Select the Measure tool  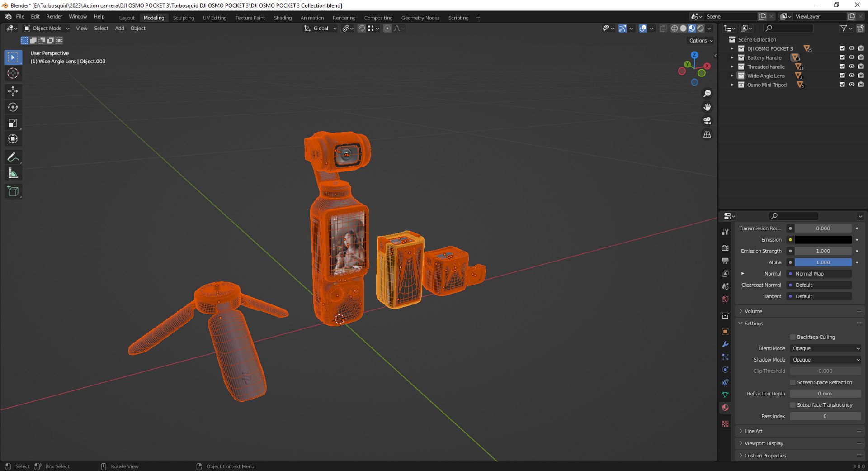(x=13, y=173)
